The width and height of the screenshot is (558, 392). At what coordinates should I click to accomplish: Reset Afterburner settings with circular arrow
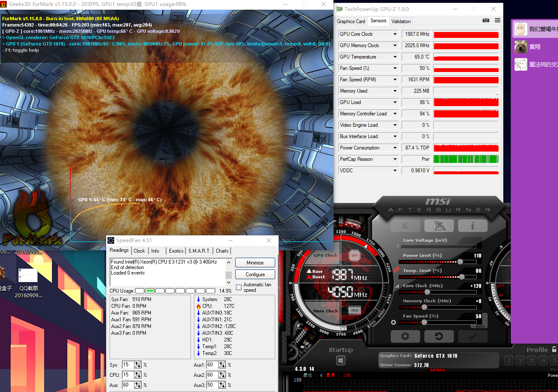pyautogui.click(x=439, y=336)
